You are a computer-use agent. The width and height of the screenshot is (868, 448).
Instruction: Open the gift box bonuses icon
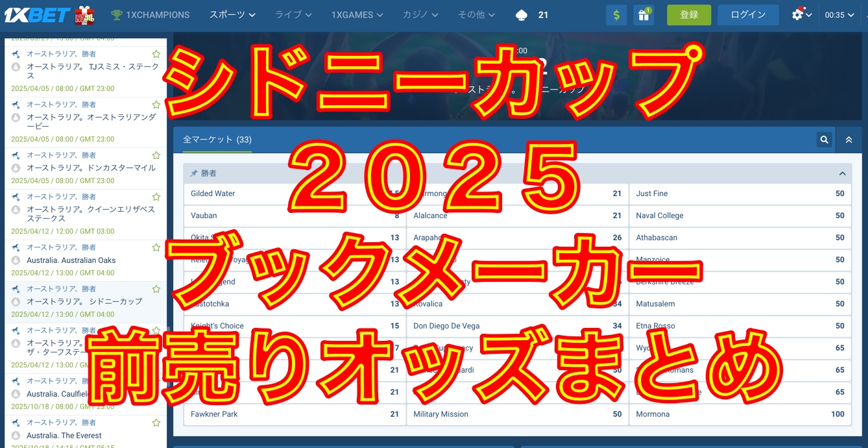[x=644, y=15]
